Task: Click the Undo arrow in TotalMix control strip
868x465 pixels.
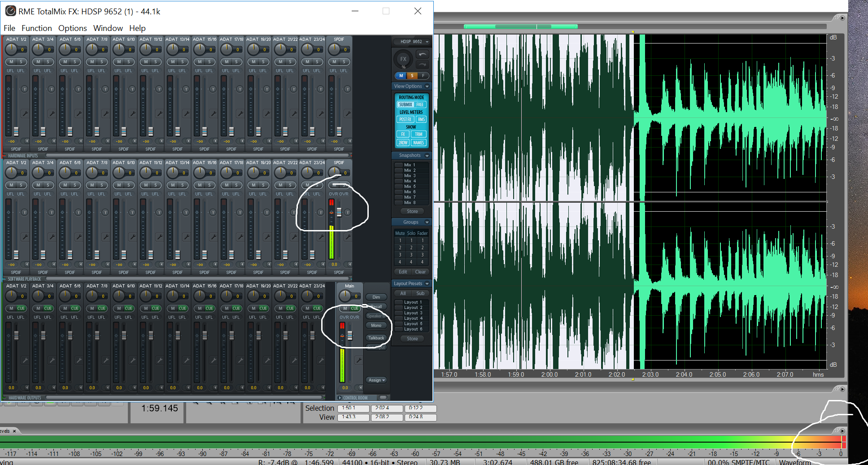Action: (x=423, y=55)
